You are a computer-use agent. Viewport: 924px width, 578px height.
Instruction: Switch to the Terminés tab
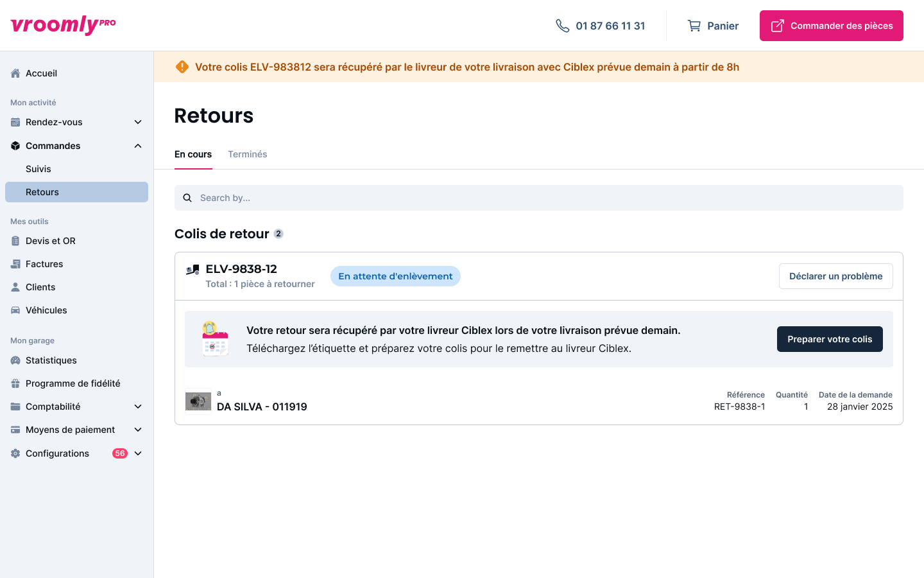(248, 154)
